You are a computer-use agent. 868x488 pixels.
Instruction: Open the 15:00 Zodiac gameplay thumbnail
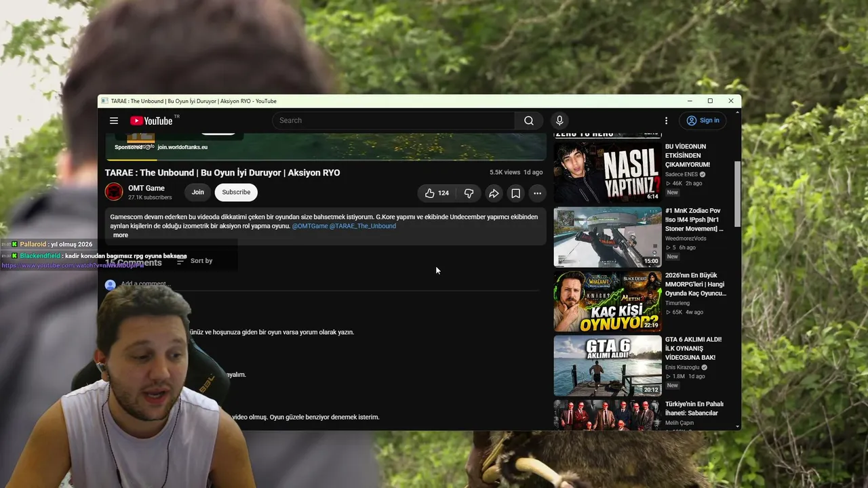point(608,237)
